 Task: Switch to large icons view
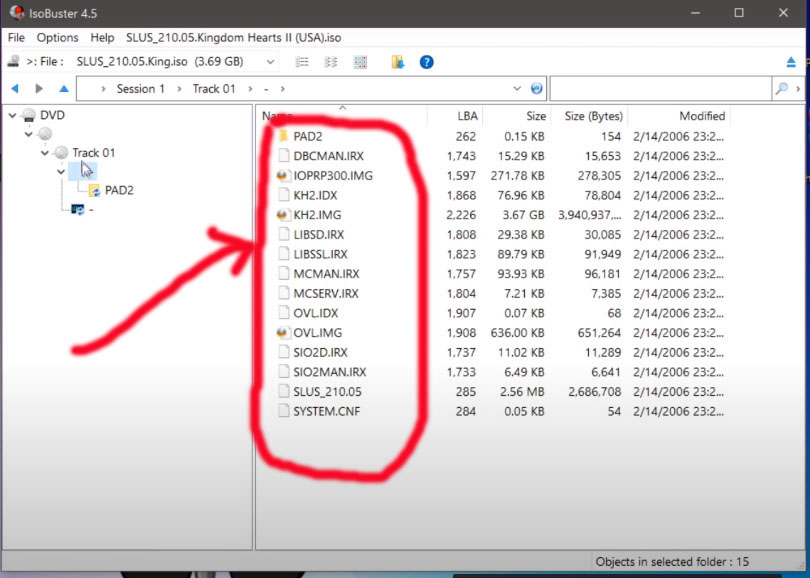click(x=360, y=62)
